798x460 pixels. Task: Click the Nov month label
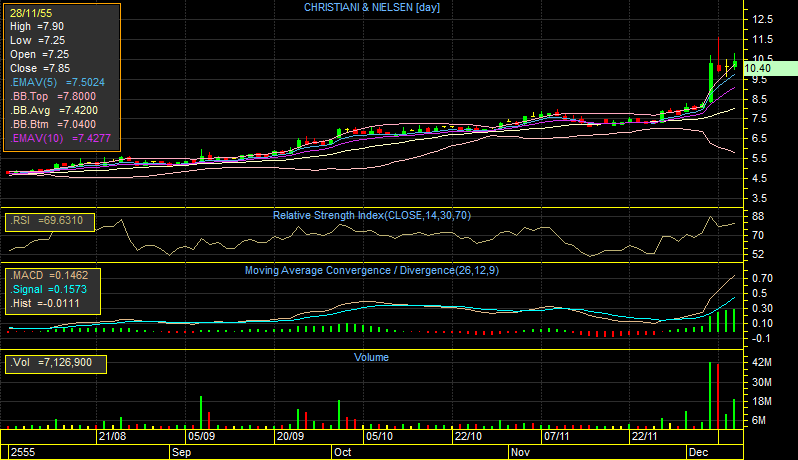tap(521, 452)
